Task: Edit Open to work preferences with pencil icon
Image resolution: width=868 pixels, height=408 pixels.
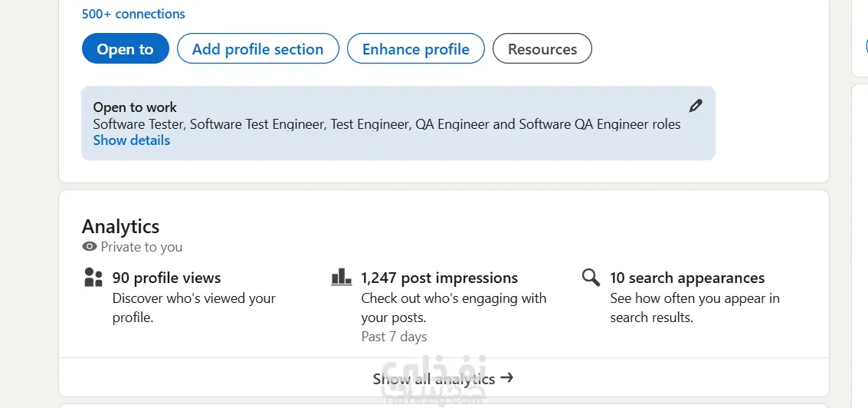Action: click(696, 105)
